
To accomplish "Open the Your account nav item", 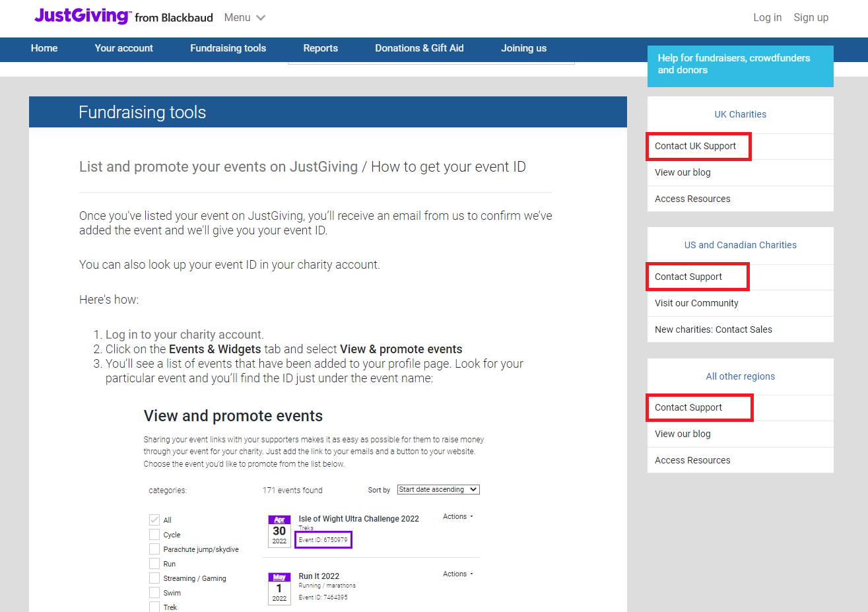I will tap(123, 48).
